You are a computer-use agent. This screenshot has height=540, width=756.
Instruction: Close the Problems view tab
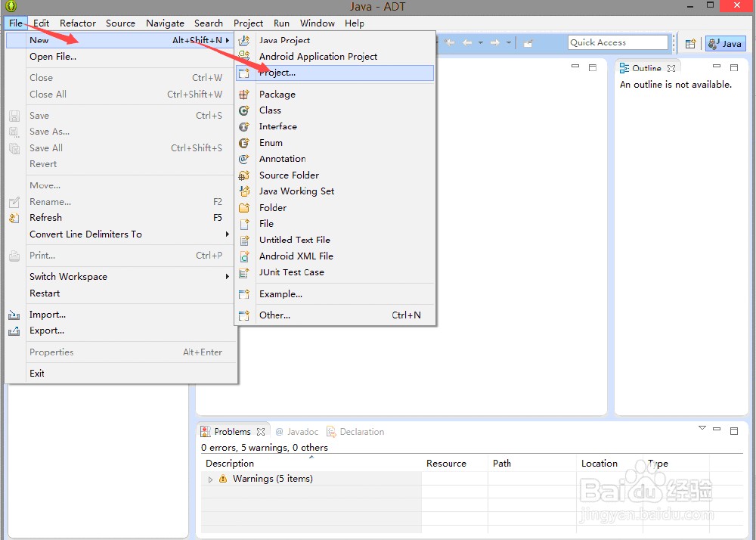261,432
